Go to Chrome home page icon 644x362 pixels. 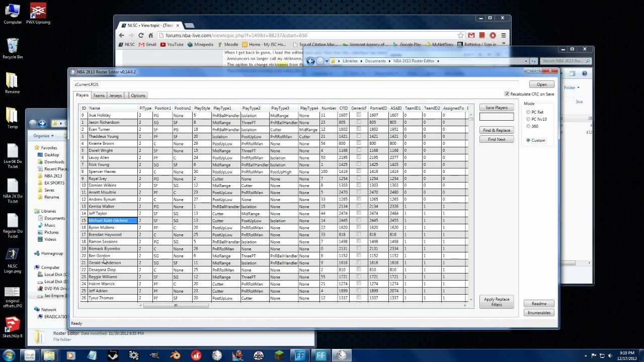(150, 35)
